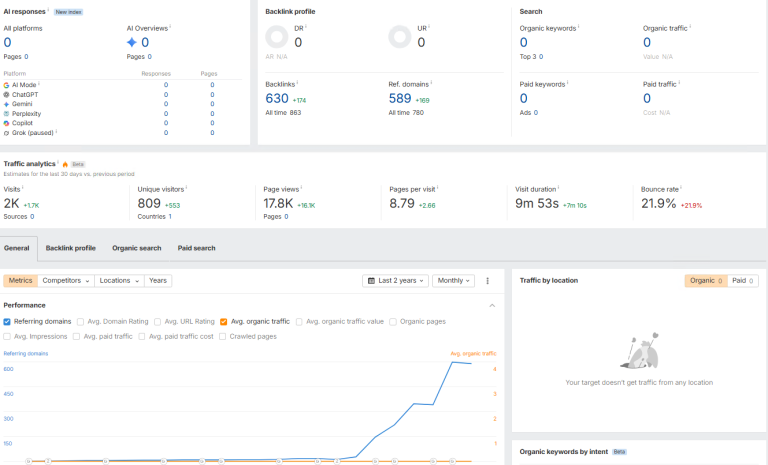The image size is (768, 465).
Task: Open the 589 referring domains link
Action: 400,98
